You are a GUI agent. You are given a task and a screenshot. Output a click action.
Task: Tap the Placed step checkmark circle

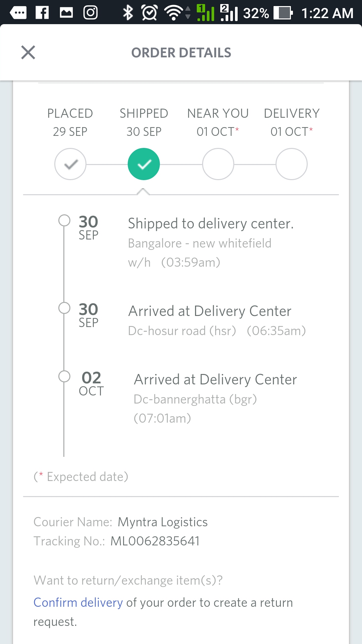click(x=70, y=164)
